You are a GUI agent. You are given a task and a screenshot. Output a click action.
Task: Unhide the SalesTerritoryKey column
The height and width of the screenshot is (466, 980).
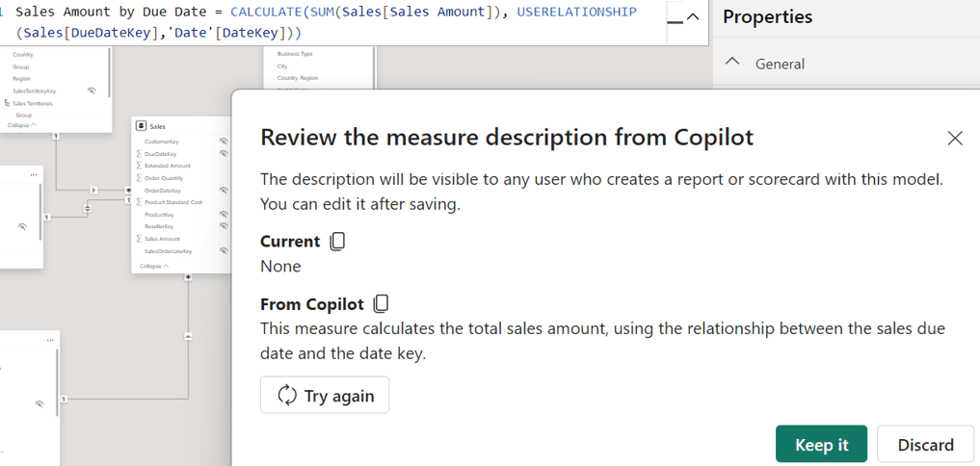coord(92,91)
